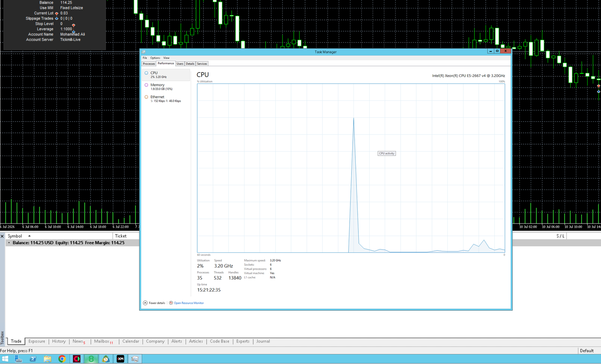601x364 pixels.
Task: Open the Code Base tab in Toolbox
Action: coord(220,341)
